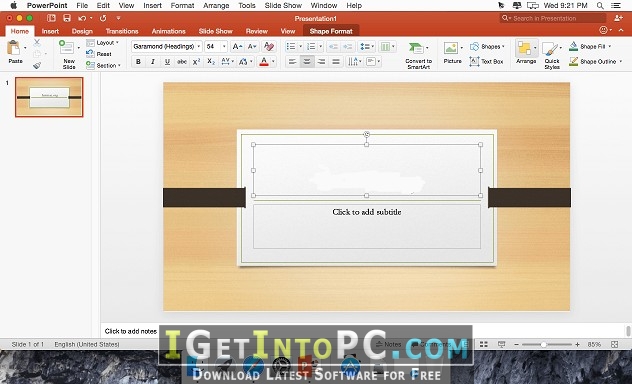Image resolution: width=632 pixels, height=384 pixels.
Task: Open the Quick Access toolbar customize arrow
Action: tap(118, 18)
